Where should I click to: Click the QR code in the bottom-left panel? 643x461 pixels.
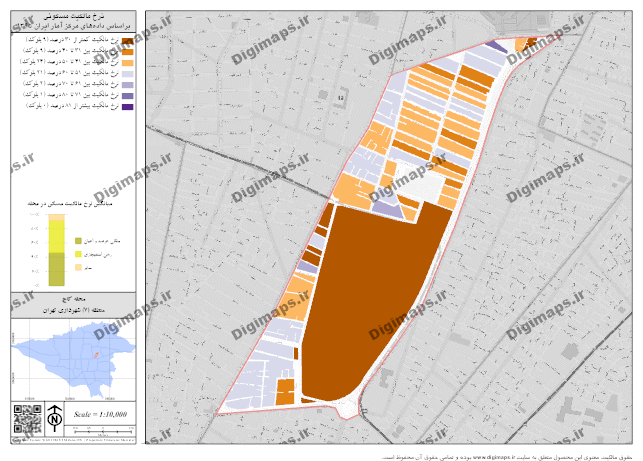pyautogui.click(x=27, y=419)
